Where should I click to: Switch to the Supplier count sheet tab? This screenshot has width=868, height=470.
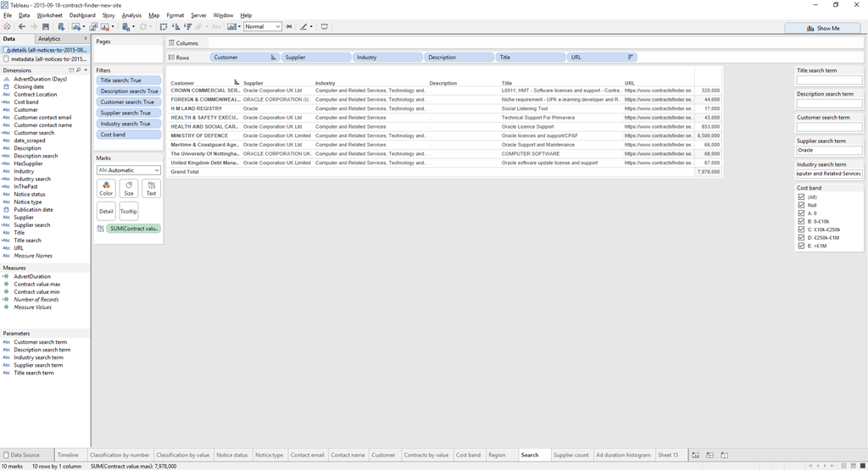[x=570, y=455]
